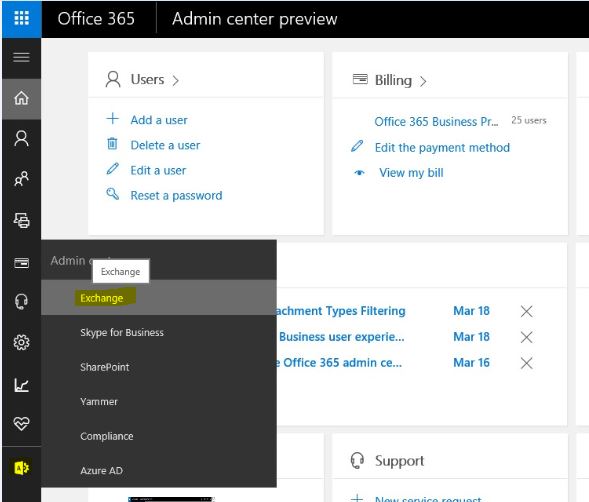
Task: Open Resources section from sidebar printer icon
Action: [x=21, y=220]
